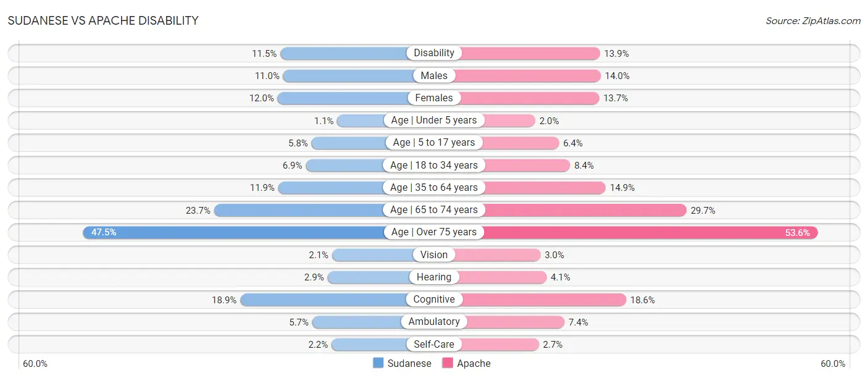Screen dimensions: 868x378
Task: Select the Disability category label
Action: [434, 53]
